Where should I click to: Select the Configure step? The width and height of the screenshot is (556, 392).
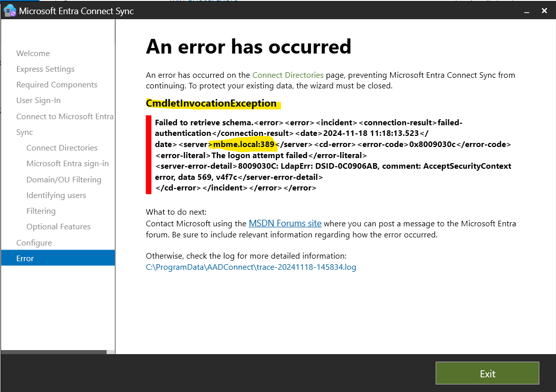point(34,243)
